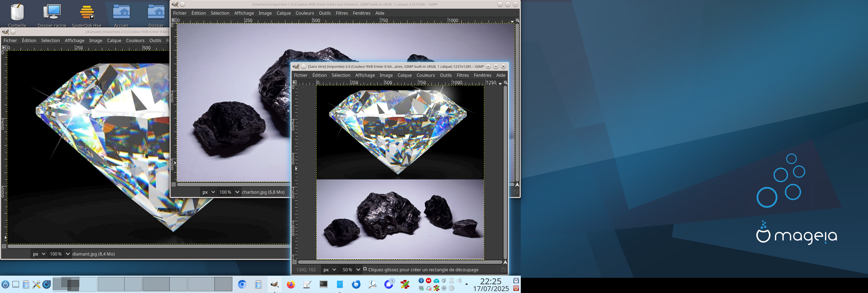Click navigation arrow icon in charbon window
The height and width of the screenshot is (293, 868).
click(517, 184)
